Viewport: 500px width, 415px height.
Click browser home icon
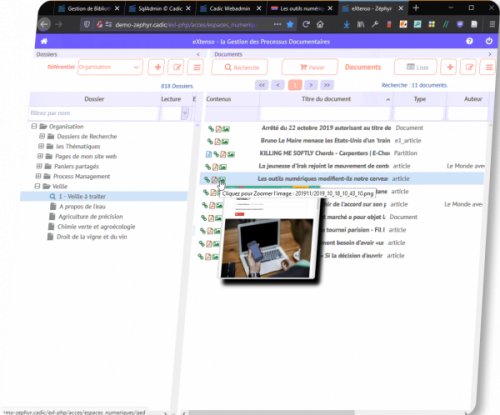pos(320,24)
